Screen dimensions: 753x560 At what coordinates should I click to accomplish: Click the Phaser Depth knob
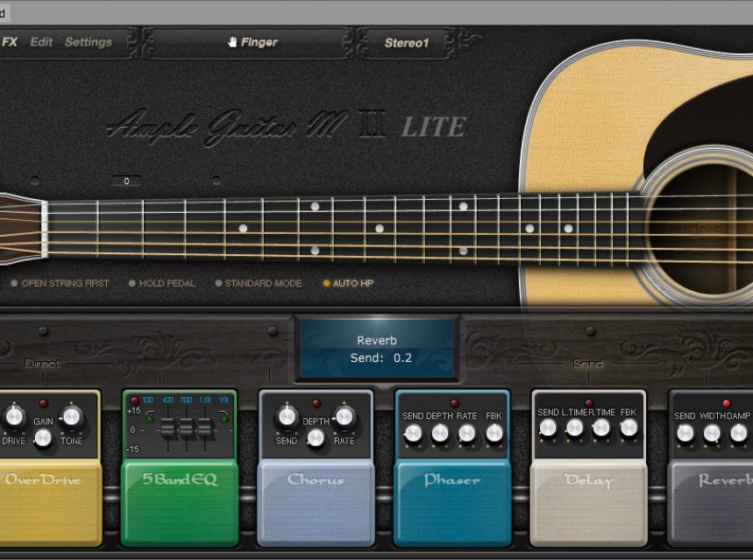point(440,434)
